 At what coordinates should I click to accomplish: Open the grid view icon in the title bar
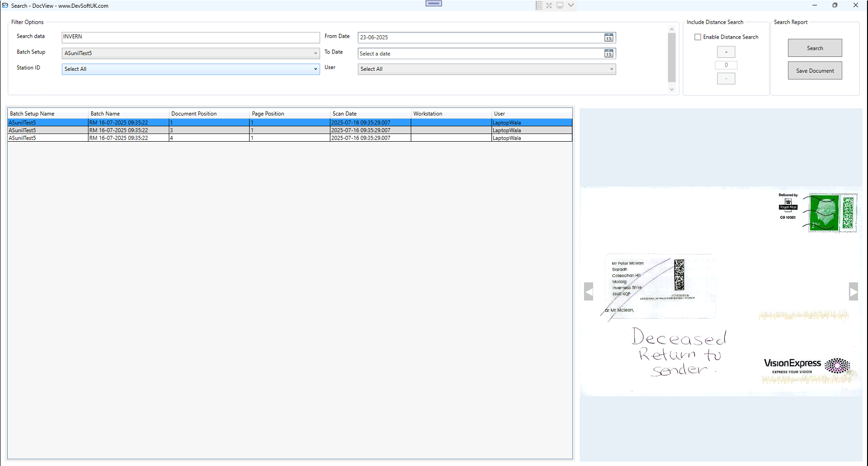click(x=539, y=5)
